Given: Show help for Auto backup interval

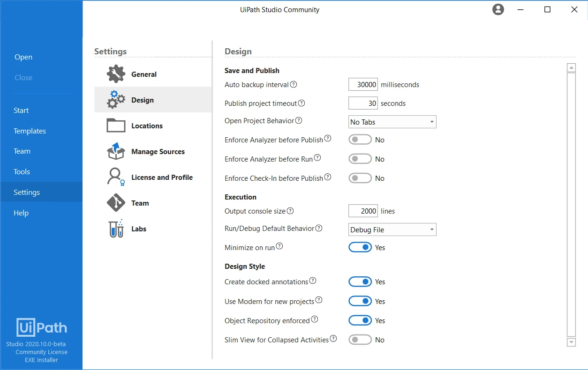Looking at the screenshot, I should click(294, 84).
